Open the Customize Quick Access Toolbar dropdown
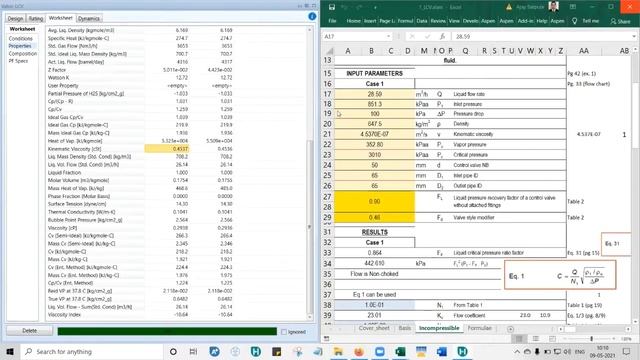Viewport: 640px width, 360px height. [x=375, y=7]
